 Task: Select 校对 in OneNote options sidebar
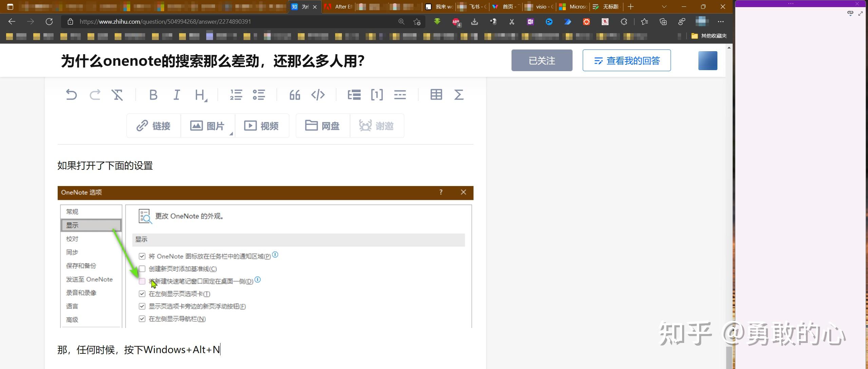72,239
